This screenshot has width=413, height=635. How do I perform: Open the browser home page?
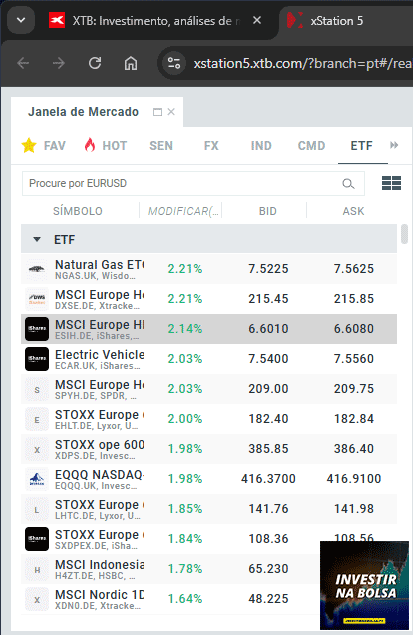(x=131, y=63)
